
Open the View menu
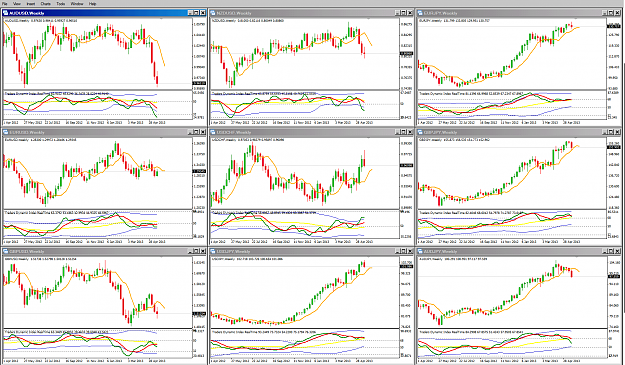click(17, 4)
